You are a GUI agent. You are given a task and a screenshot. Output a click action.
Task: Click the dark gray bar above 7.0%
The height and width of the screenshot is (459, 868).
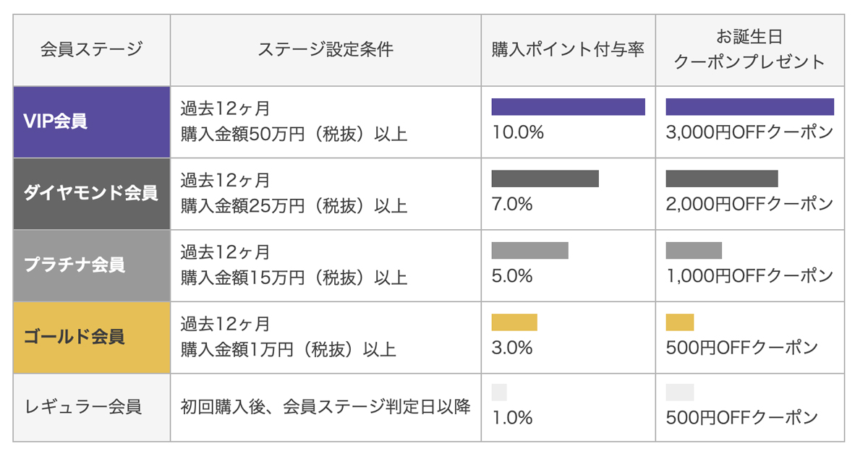[x=545, y=179]
